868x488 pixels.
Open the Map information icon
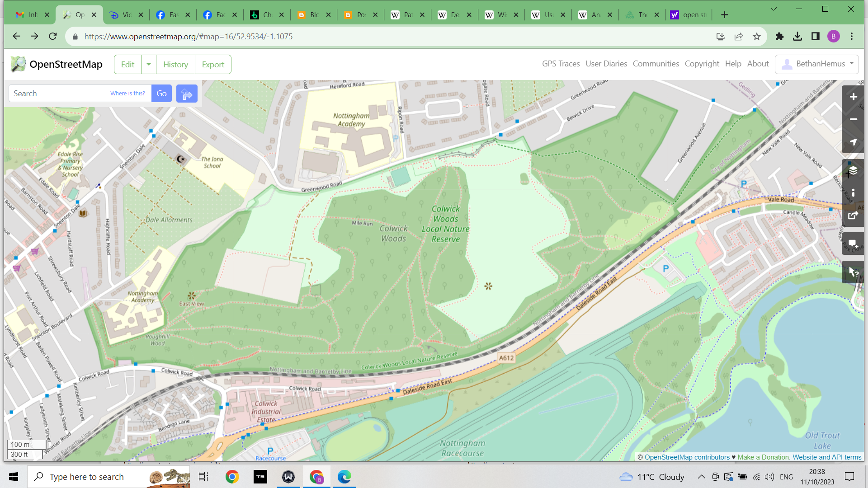(854, 193)
